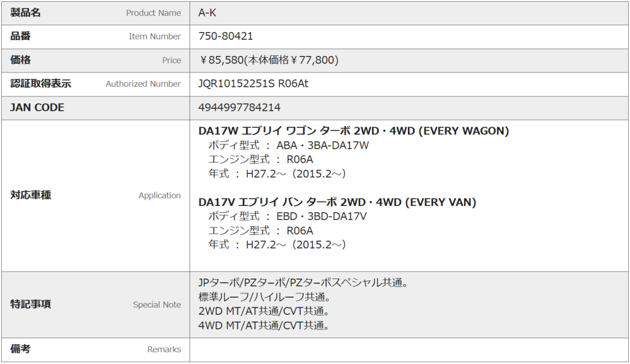Screen dimensions: 630x364
Task: Click the product name value A-K
Action: [207, 13]
